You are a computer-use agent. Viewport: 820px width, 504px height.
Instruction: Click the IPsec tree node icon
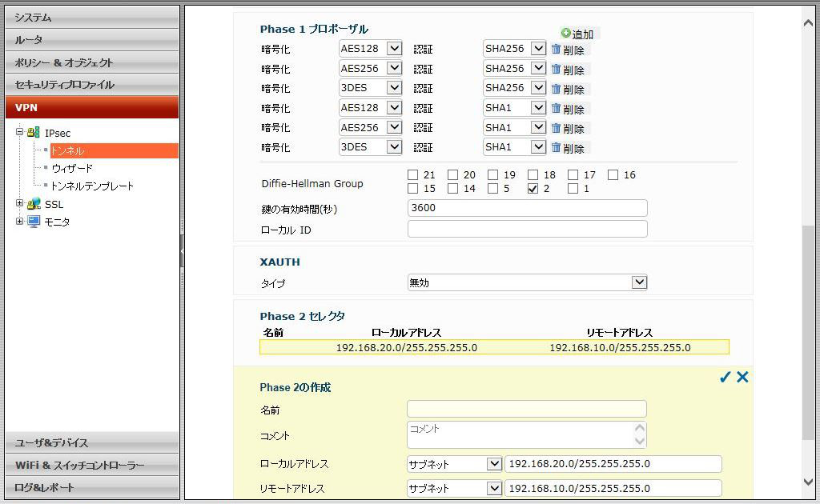click(x=34, y=133)
